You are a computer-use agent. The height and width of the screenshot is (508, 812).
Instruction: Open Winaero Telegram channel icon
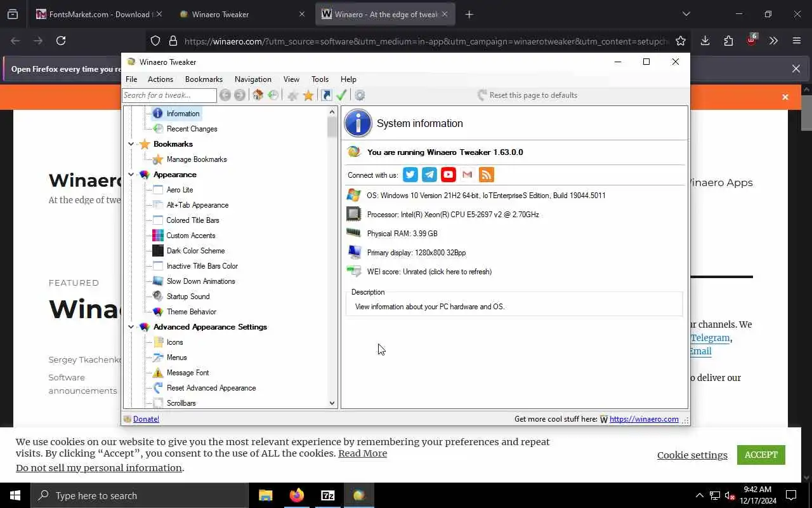point(429,175)
